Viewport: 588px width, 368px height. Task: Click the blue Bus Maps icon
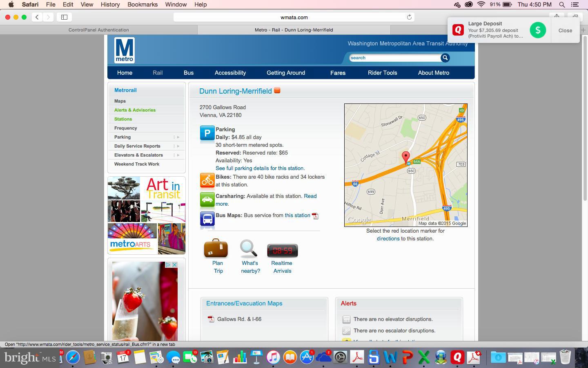[207, 219]
